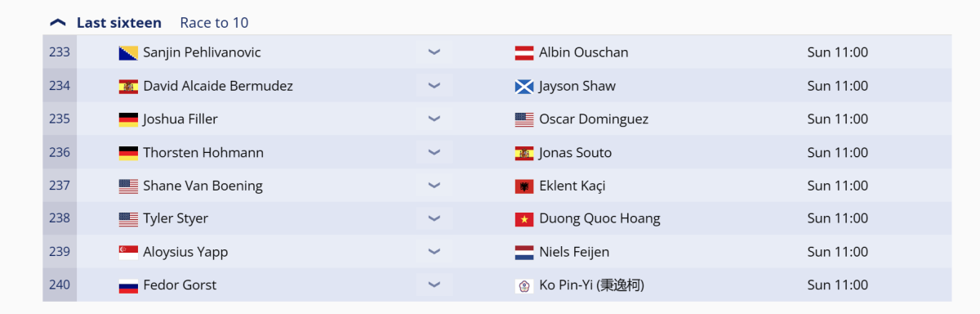Select match number 234 cell
Screen dimensions: 980x314
(60, 86)
